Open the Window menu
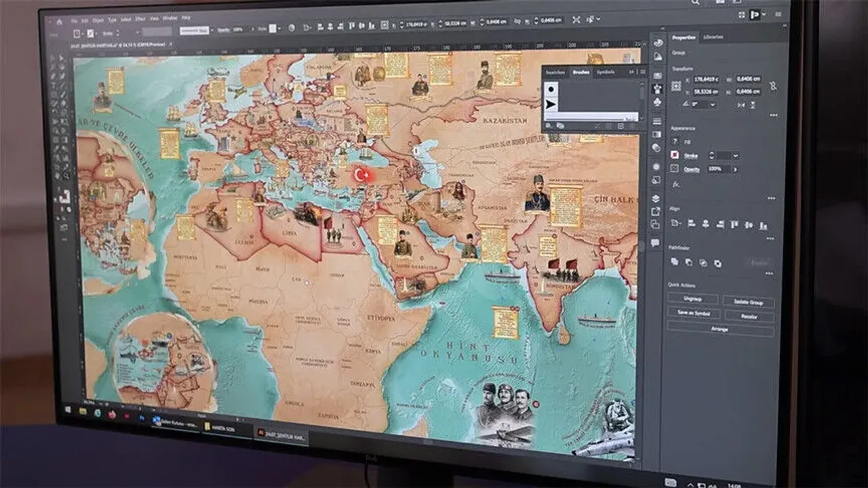The height and width of the screenshot is (488, 868). click(x=170, y=18)
